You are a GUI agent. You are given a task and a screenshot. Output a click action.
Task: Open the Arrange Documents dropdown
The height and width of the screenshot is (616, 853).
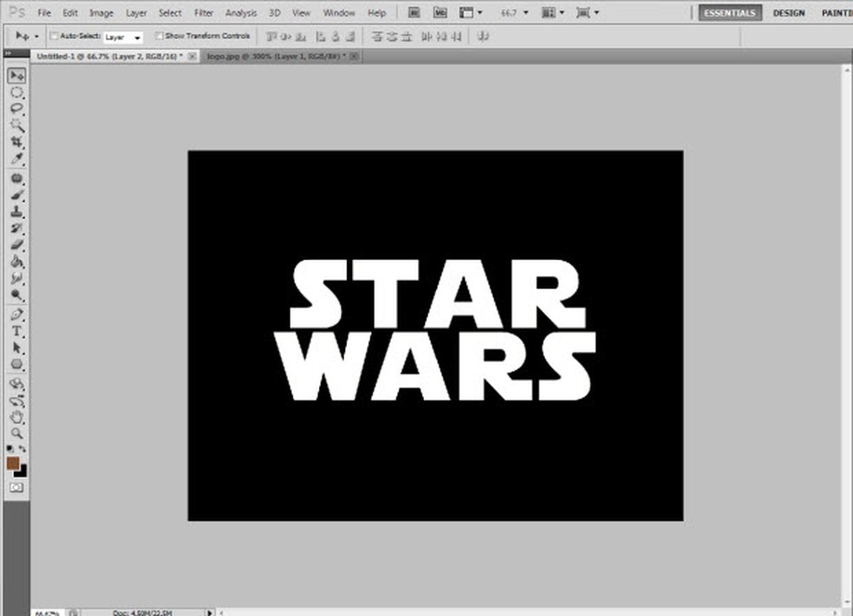tap(553, 13)
